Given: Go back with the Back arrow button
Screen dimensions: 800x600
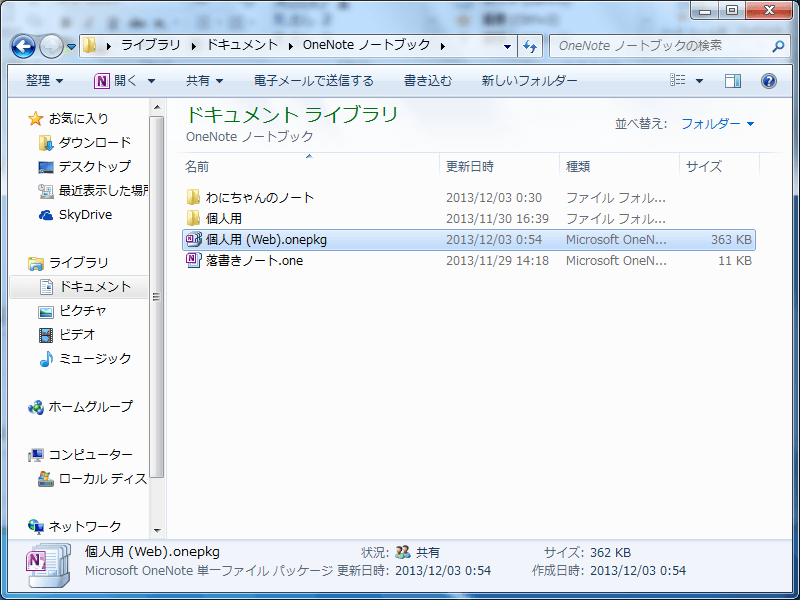Looking at the screenshot, I should 23,46.
